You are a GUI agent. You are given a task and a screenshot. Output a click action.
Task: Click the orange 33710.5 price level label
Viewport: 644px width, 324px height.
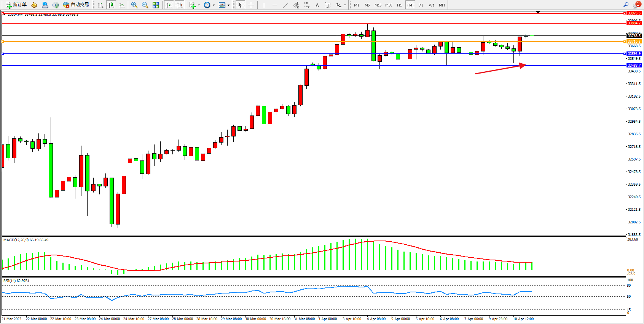tap(634, 41)
